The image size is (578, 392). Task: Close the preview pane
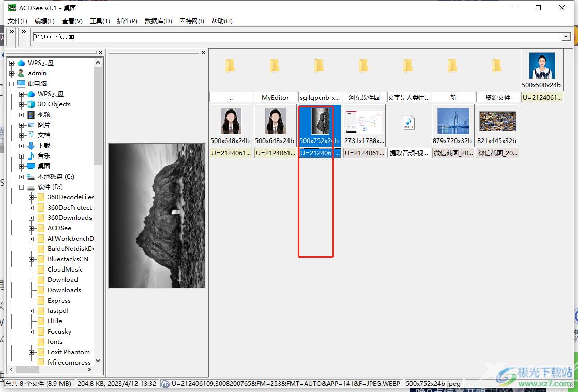click(203, 53)
